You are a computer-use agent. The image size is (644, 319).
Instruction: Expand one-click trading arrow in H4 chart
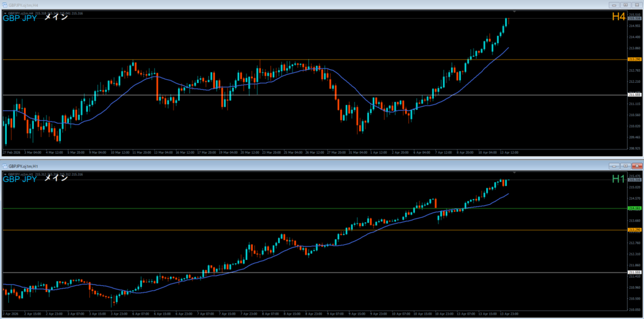[x=4, y=13]
